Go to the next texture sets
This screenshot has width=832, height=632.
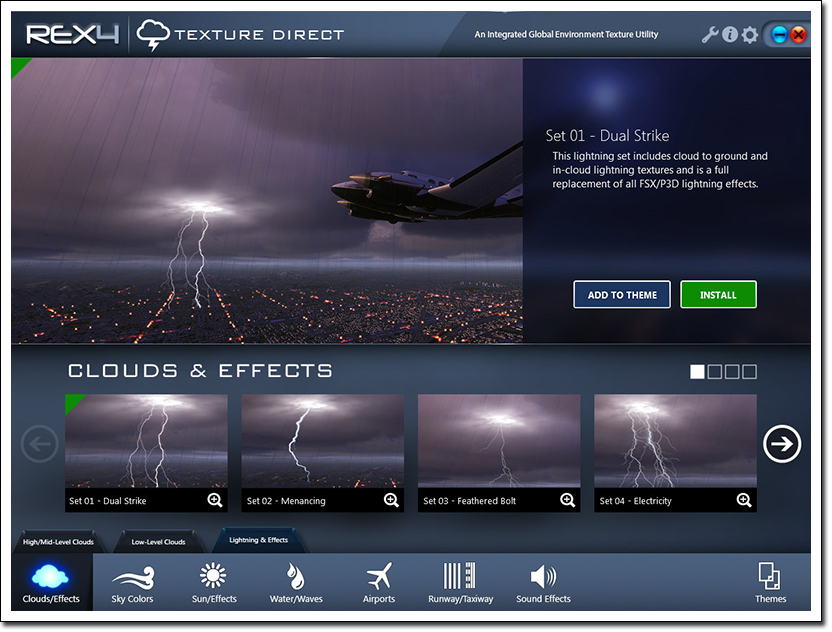click(782, 445)
